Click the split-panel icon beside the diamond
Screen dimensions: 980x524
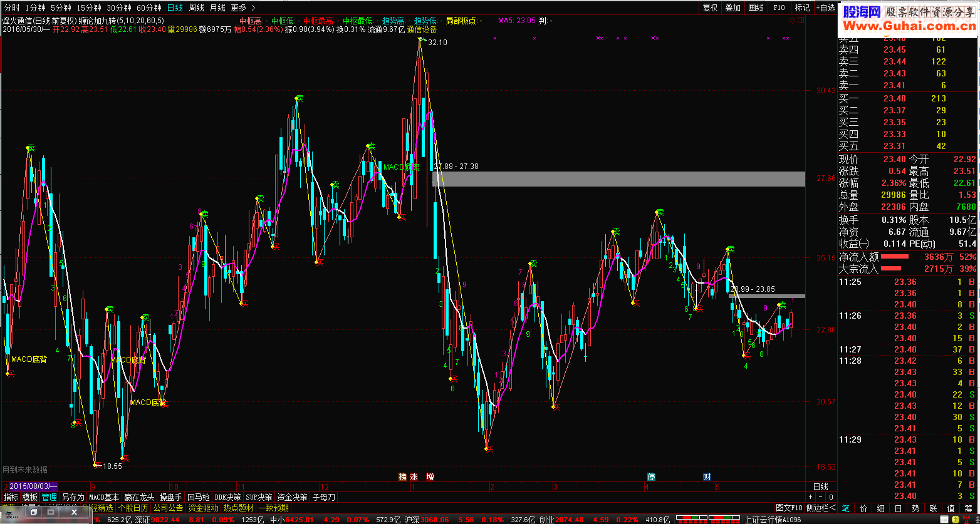[800, 21]
